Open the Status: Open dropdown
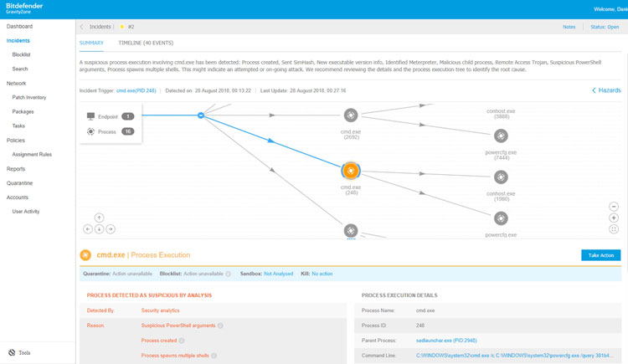628x364 pixels. [604, 27]
